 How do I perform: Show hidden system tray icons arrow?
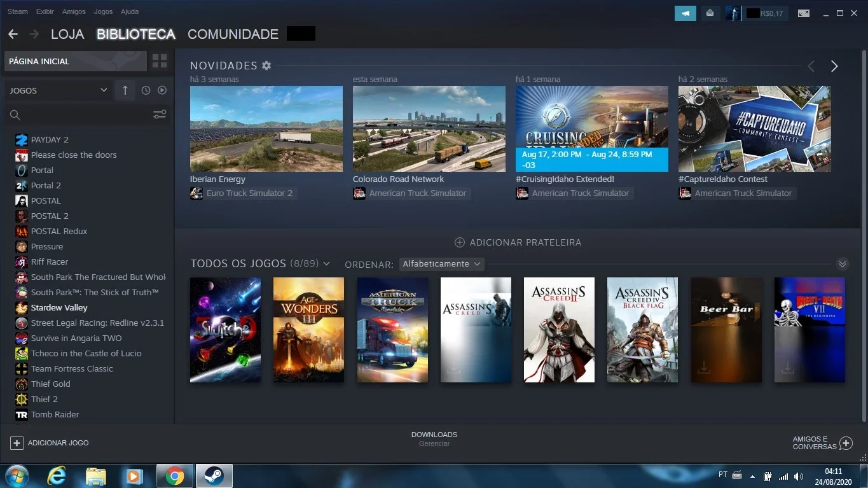752,476
